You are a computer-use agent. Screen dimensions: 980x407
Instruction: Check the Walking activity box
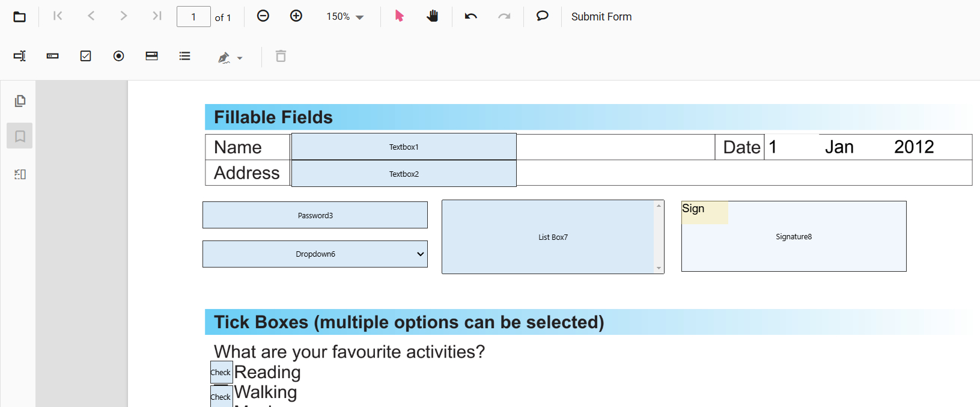221,396
